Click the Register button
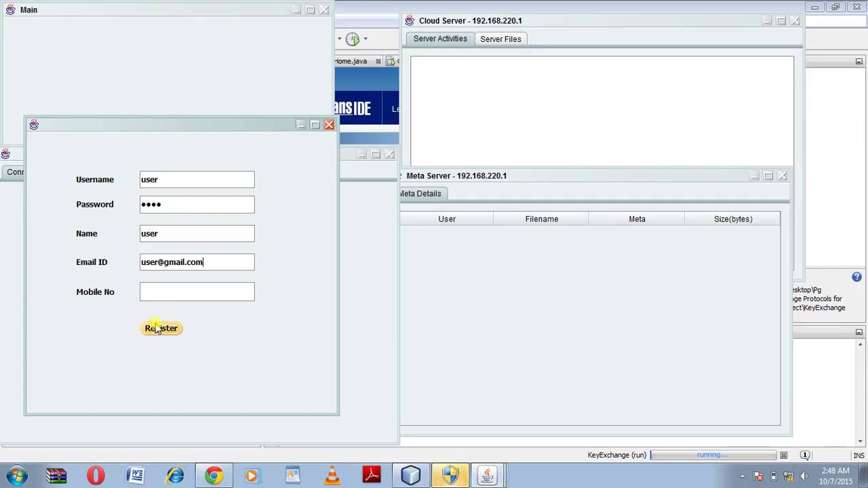 [161, 328]
